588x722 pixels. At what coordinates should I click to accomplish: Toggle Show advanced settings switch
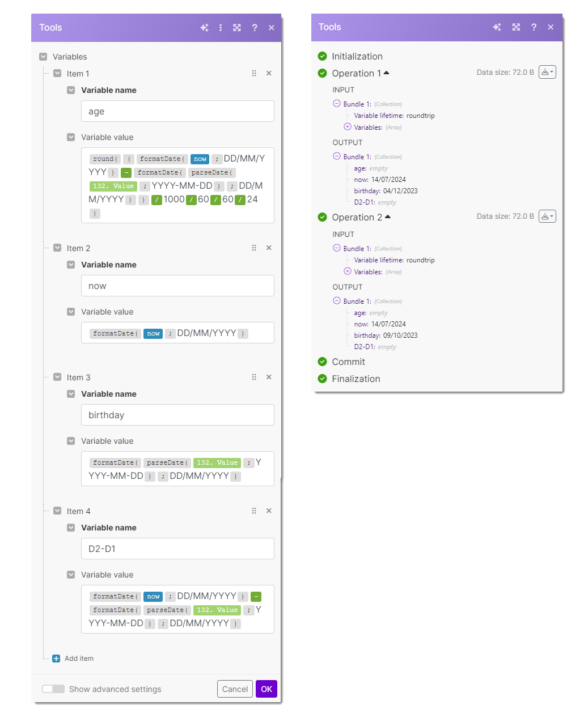click(x=53, y=689)
